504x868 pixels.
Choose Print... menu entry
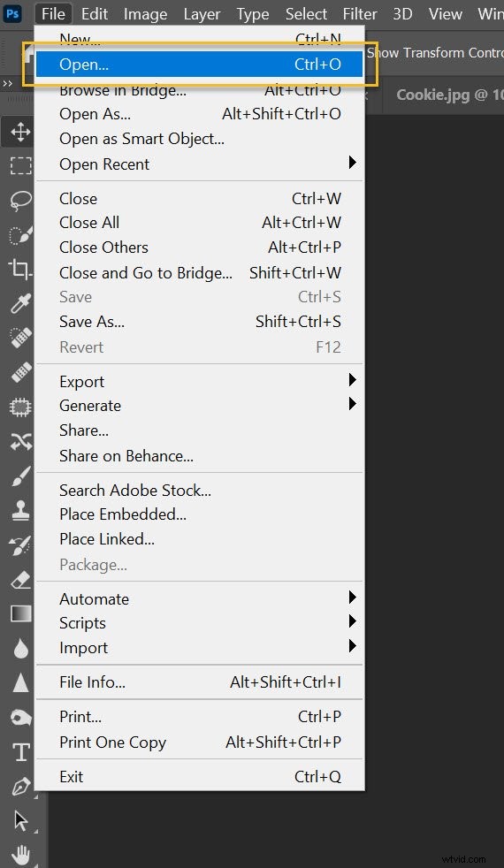point(199,717)
